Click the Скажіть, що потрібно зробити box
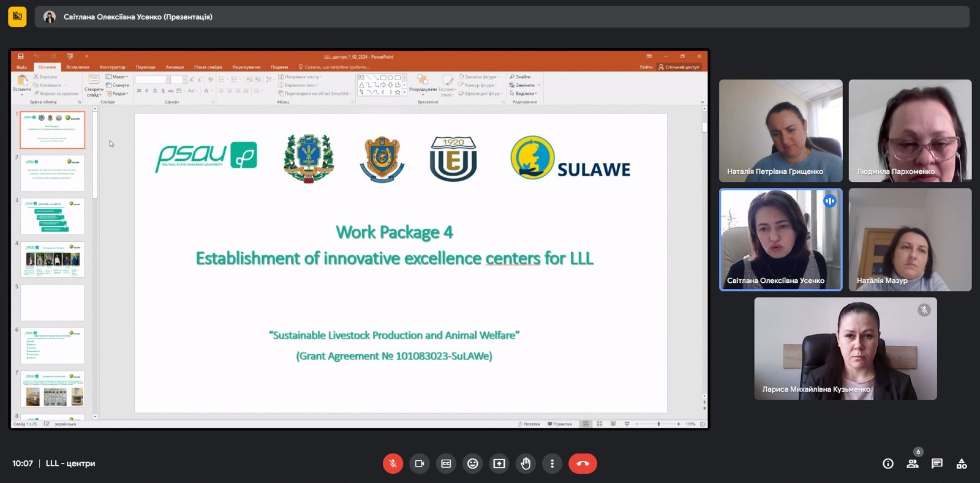 [334, 67]
